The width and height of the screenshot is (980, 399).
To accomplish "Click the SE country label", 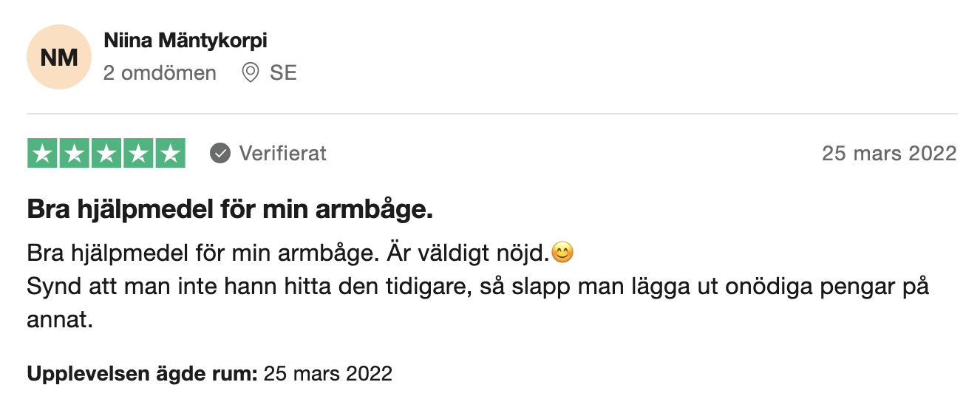I will (x=283, y=73).
